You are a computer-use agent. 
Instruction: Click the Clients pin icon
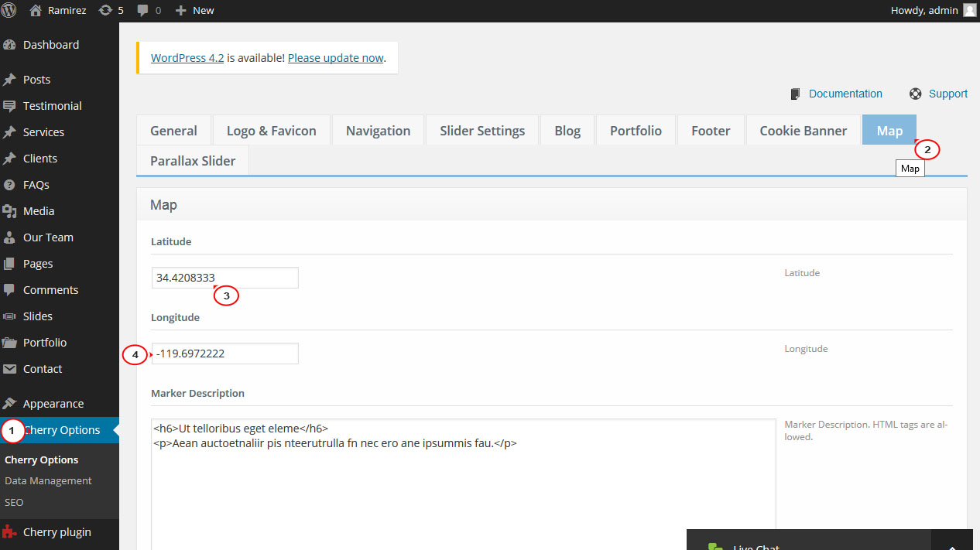coord(9,159)
